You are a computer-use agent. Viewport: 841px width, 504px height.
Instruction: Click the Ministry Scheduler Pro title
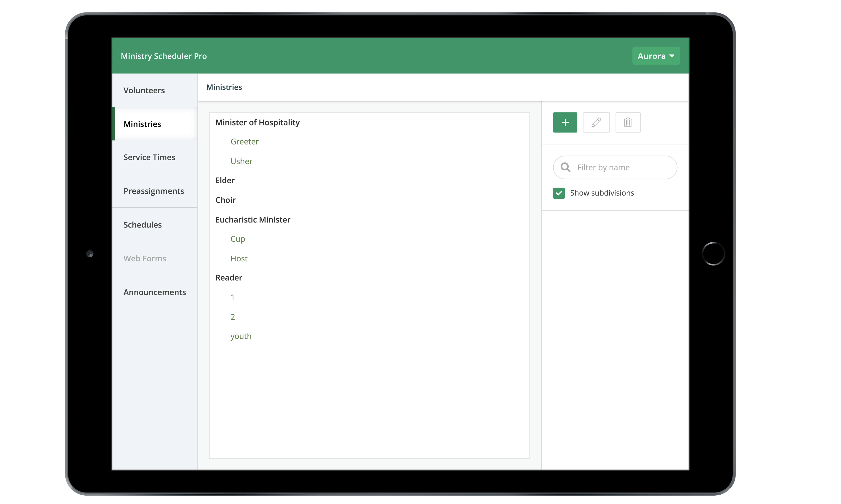(163, 56)
